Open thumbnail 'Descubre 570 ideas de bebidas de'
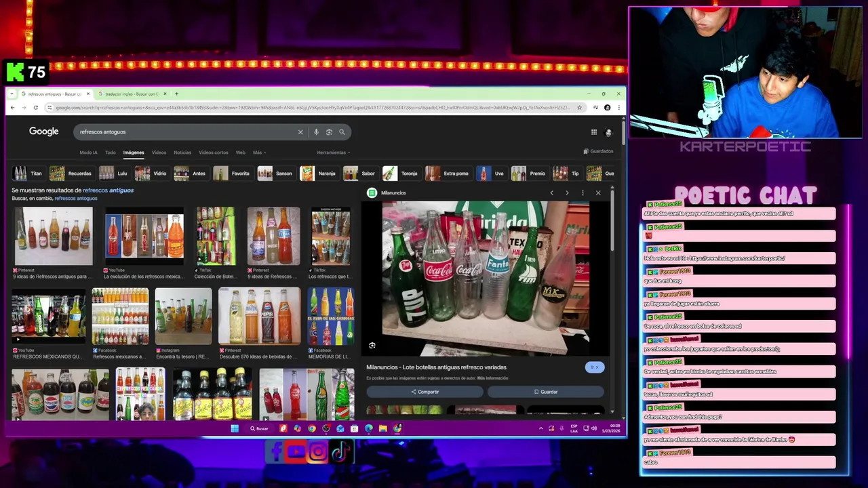Screen dimensions: 868x488 [259, 316]
